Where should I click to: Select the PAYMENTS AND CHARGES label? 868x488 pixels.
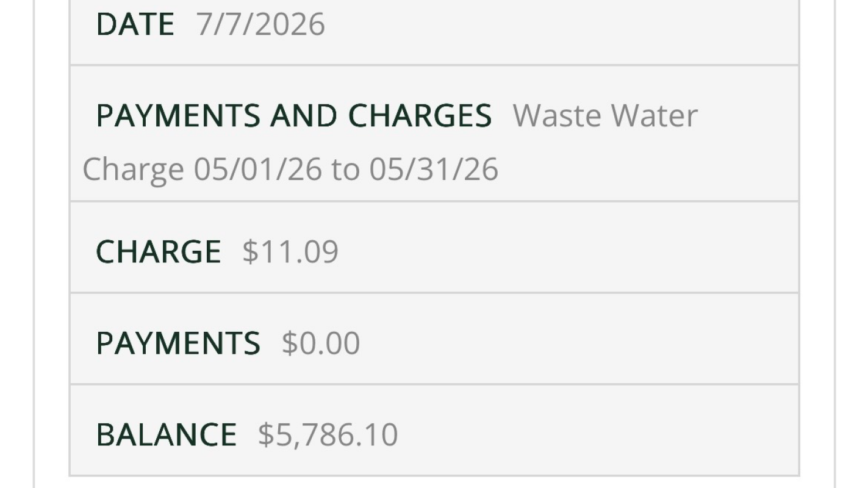point(294,116)
